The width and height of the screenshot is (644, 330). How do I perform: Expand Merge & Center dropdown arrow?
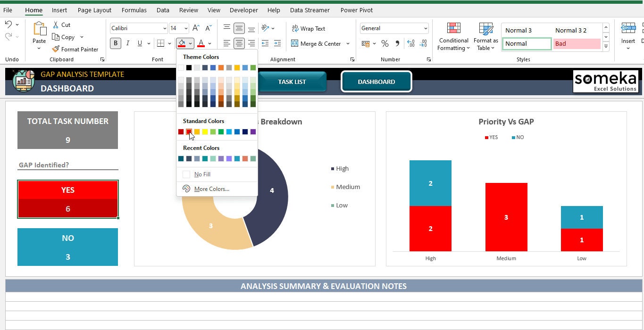348,43
